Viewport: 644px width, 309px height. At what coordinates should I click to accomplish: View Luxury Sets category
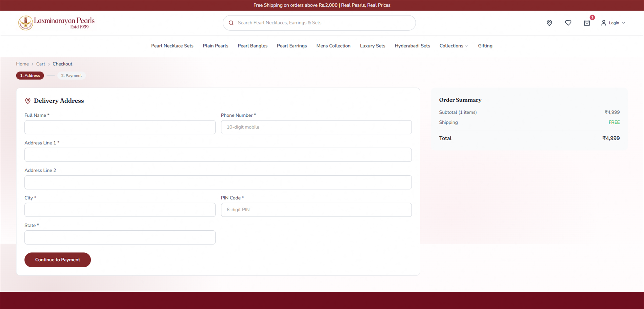pos(373,46)
